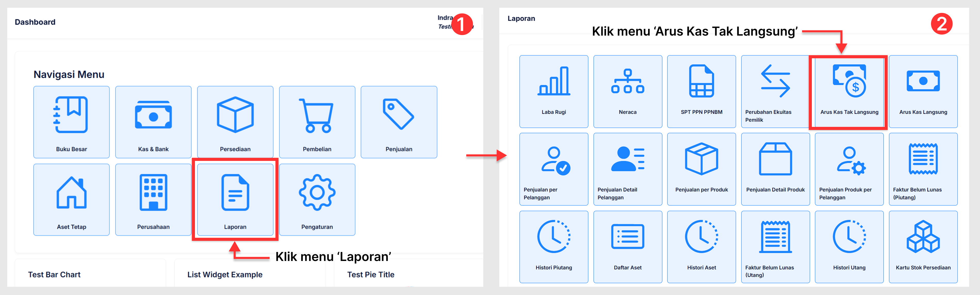Open the Buku Besar ledger icon
980x295 pixels.
pyautogui.click(x=71, y=115)
